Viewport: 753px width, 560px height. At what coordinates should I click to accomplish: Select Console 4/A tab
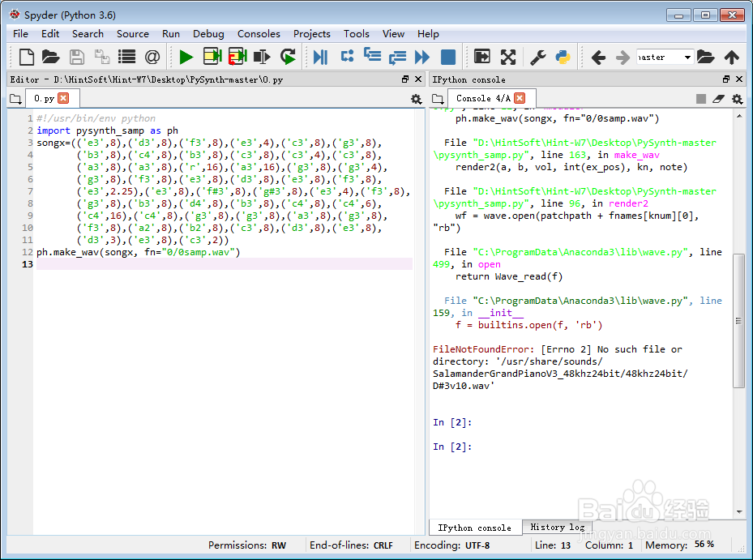(x=483, y=98)
